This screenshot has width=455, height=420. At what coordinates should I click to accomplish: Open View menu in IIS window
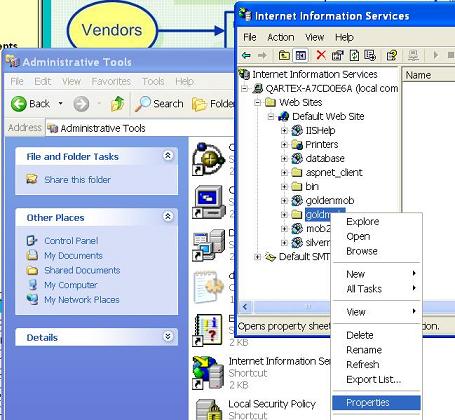click(314, 37)
